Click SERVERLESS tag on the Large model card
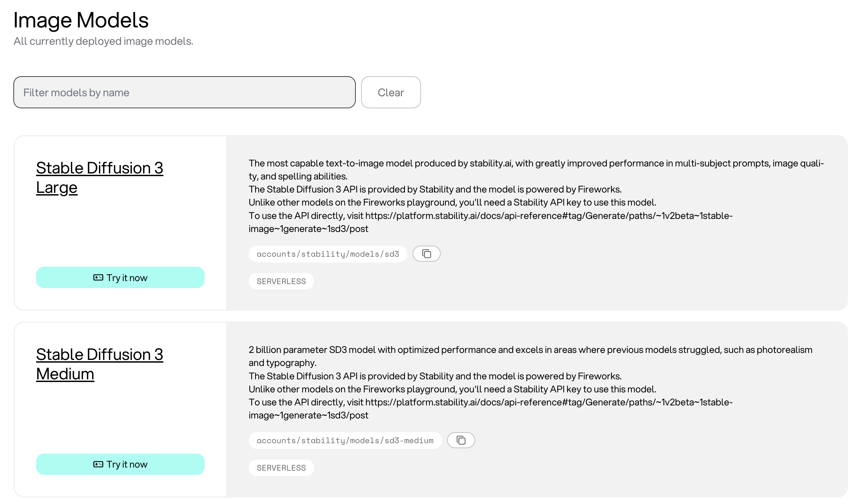The height and width of the screenshot is (504, 860). [281, 281]
